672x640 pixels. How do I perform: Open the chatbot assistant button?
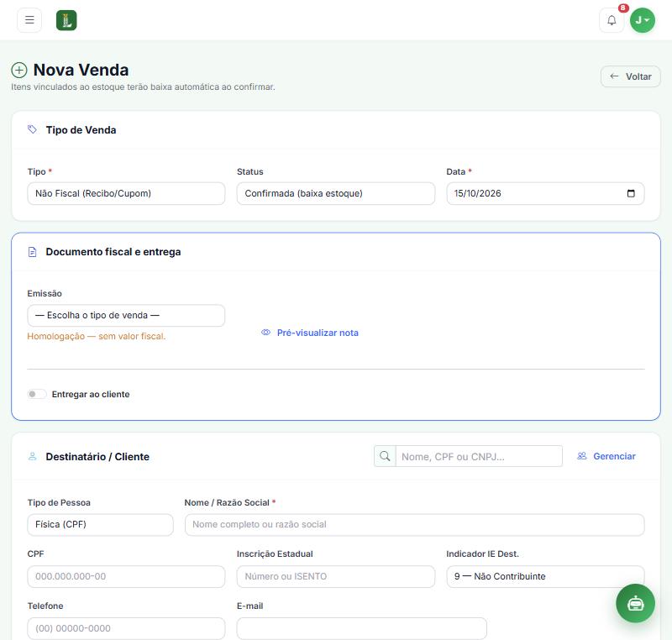635,603
